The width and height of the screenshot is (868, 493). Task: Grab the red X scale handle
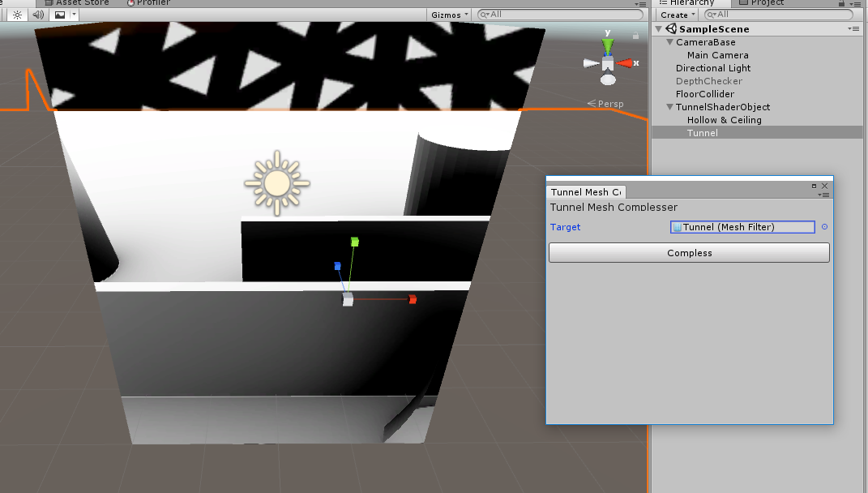[x=413, y=299]
